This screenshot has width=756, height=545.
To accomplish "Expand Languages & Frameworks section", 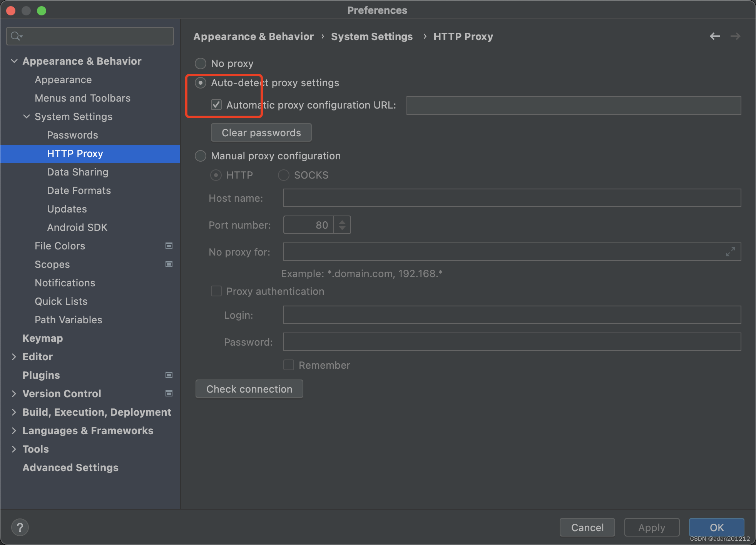I will tap(14, 431).
